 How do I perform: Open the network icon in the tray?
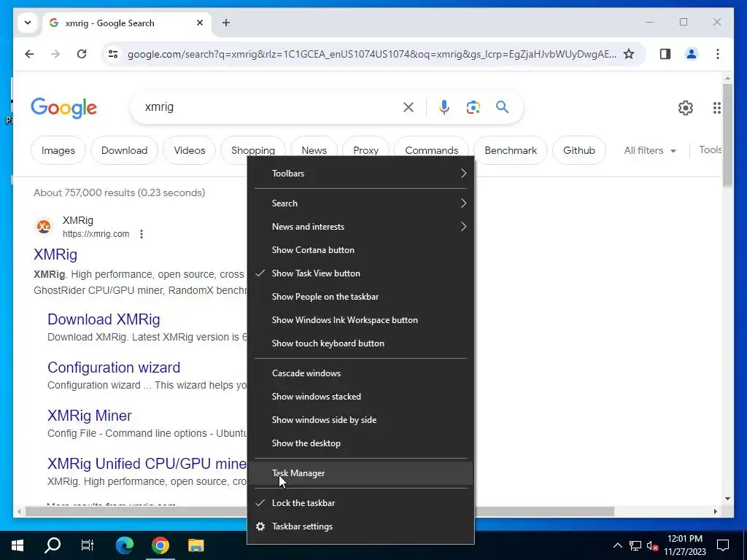[x=635, y=545]
